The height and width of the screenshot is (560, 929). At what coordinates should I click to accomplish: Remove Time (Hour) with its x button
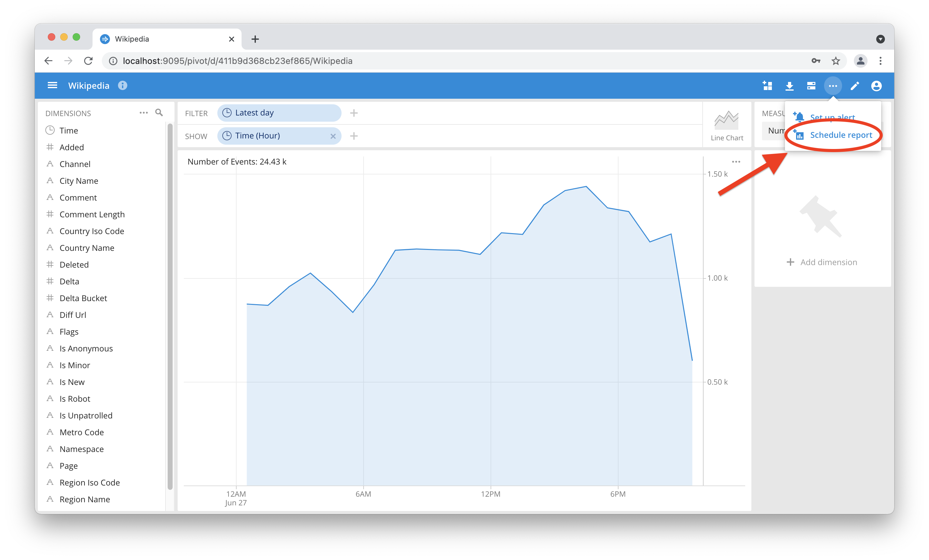(333, 136)
